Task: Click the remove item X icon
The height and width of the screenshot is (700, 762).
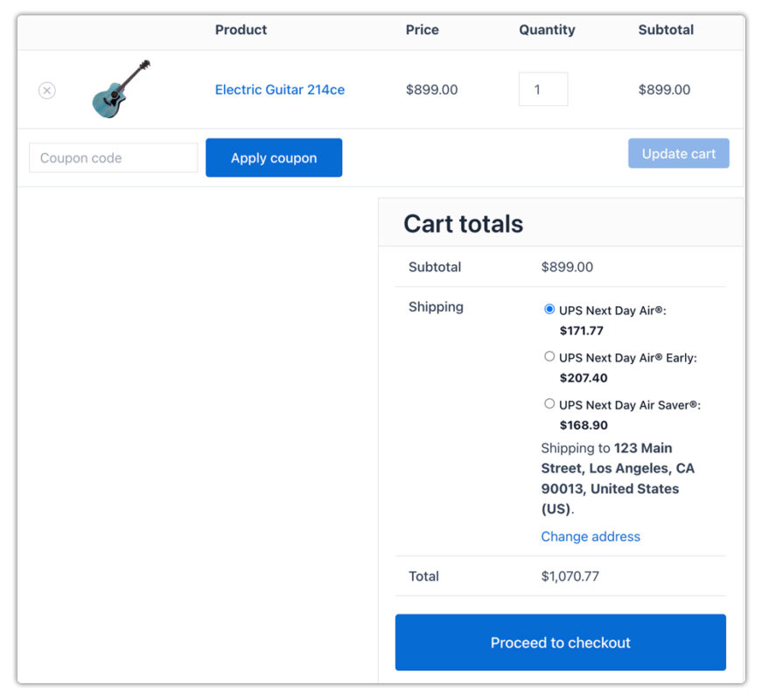Action: point(47,90)
